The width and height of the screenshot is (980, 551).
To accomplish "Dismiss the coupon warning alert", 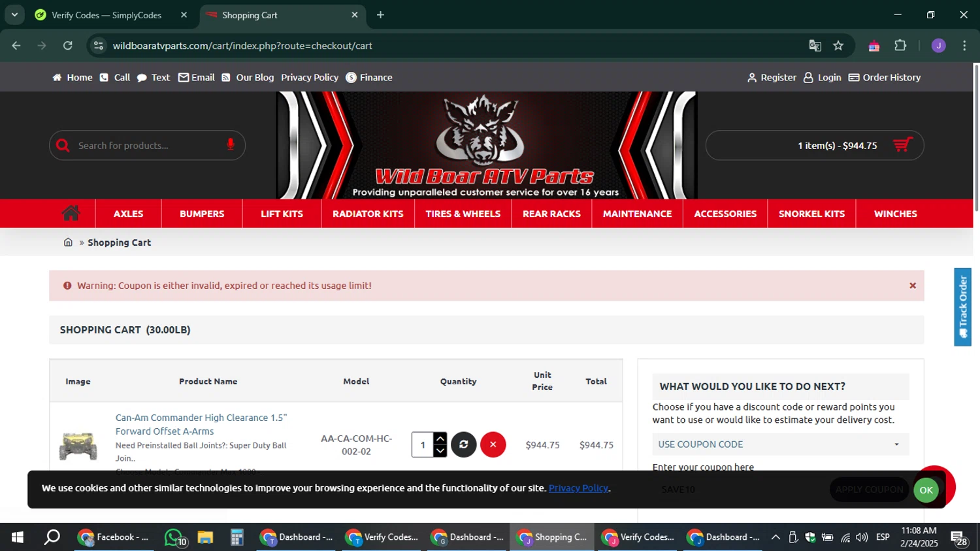I will coord(913,286).
